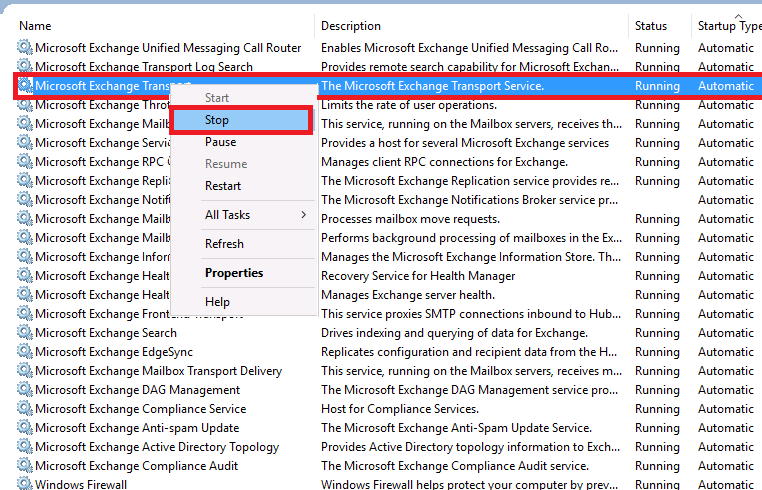
Task: Sort by the Name column header
Action: [x=35, y=26]
